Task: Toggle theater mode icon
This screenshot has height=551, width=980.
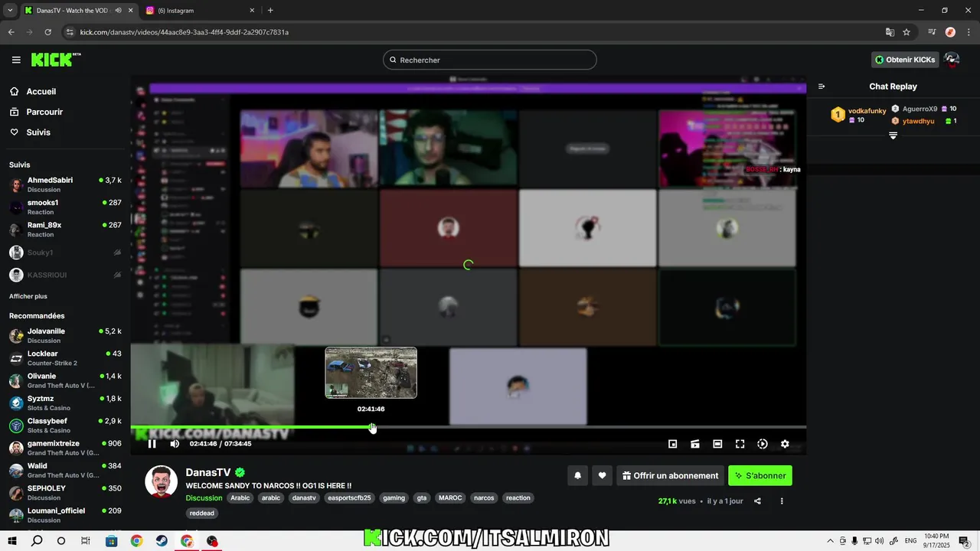Action: click(x=717, y=444)
